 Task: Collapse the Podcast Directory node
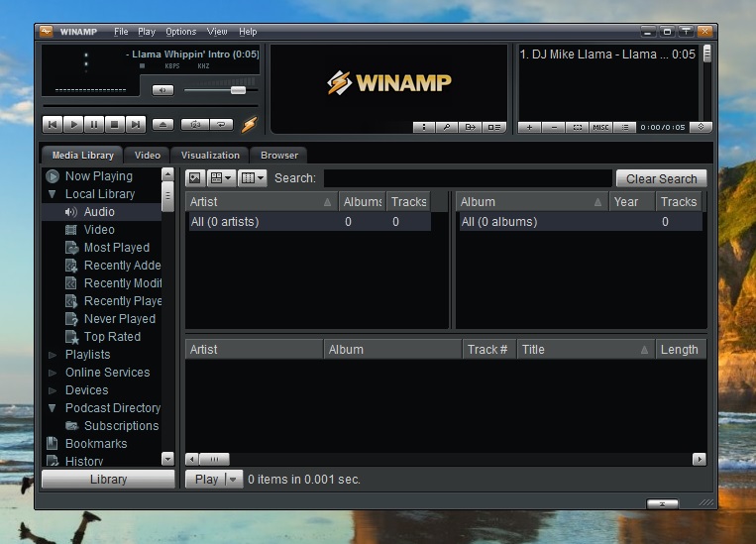(53, 408)
